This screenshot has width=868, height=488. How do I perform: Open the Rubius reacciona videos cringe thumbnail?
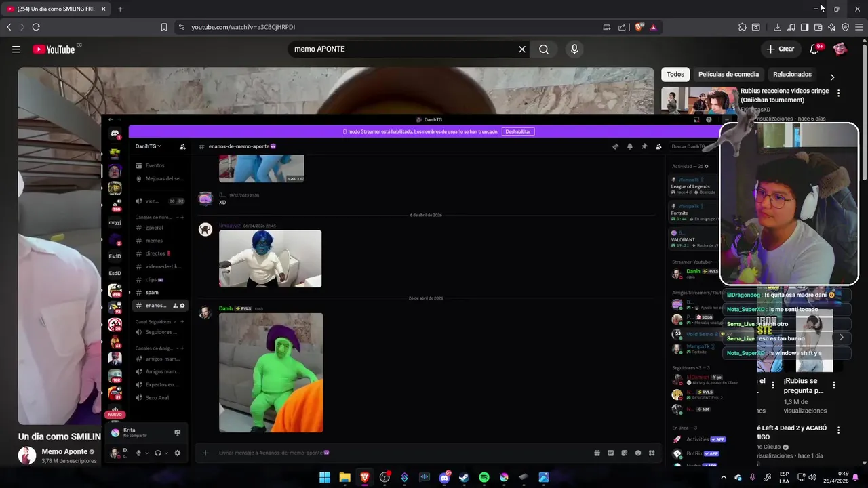(699, 100)
